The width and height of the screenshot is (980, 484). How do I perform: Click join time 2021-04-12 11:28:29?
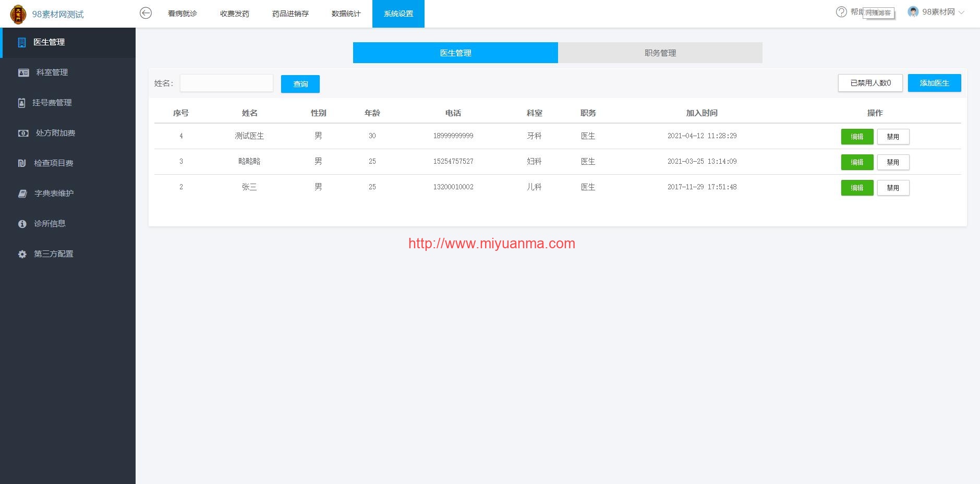702,136
